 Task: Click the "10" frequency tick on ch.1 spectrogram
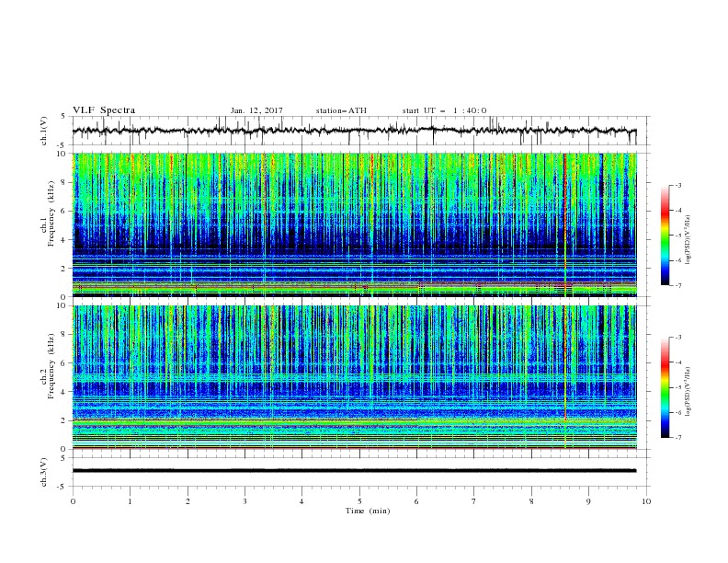pyautogui.click(x=63, y=154)
